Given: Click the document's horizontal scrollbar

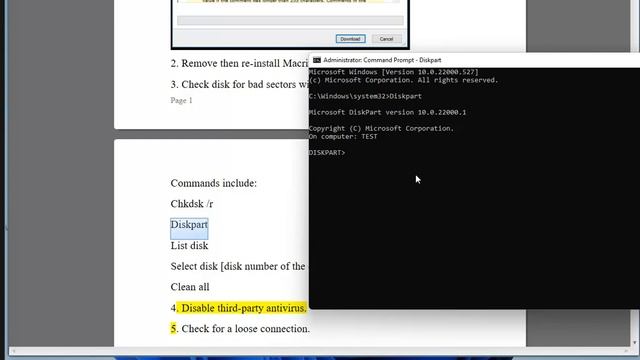Looking at the screenshot, I should click(320, 351).
